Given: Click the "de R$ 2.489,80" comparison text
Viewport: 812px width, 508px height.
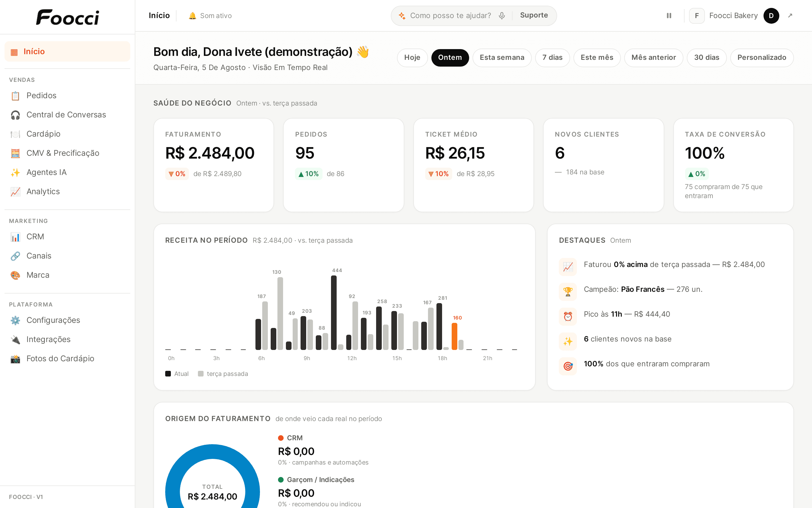Looking at the screenshot, I should [x=217, y=174].
